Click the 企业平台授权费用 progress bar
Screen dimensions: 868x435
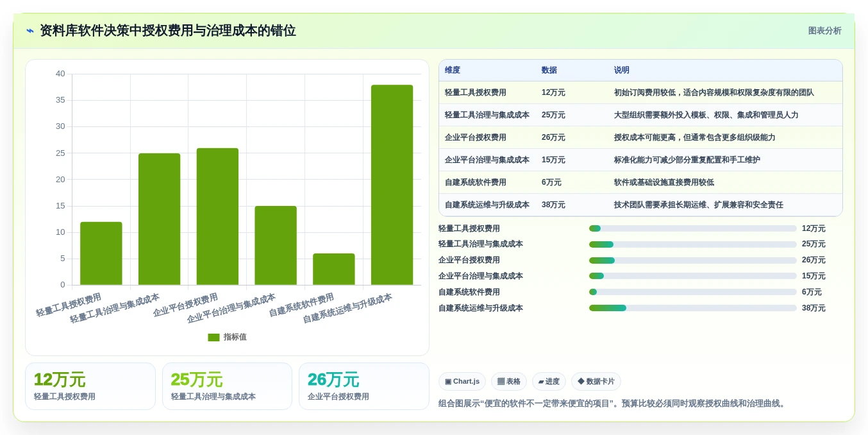click(x=693, y=260)
